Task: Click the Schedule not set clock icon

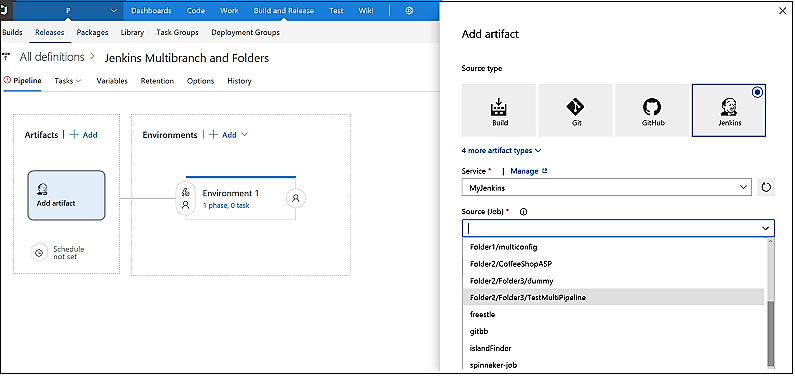Action: 39,253
